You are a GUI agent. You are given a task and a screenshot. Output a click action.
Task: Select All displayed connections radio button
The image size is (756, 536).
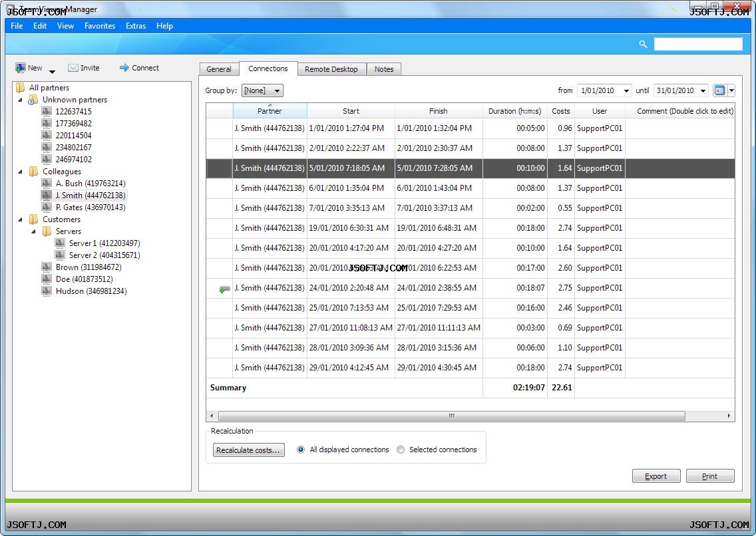[x=301, y=450]
